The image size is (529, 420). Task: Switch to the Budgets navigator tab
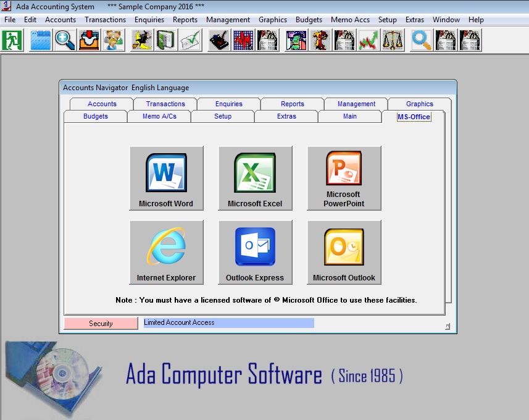(96, 116)
